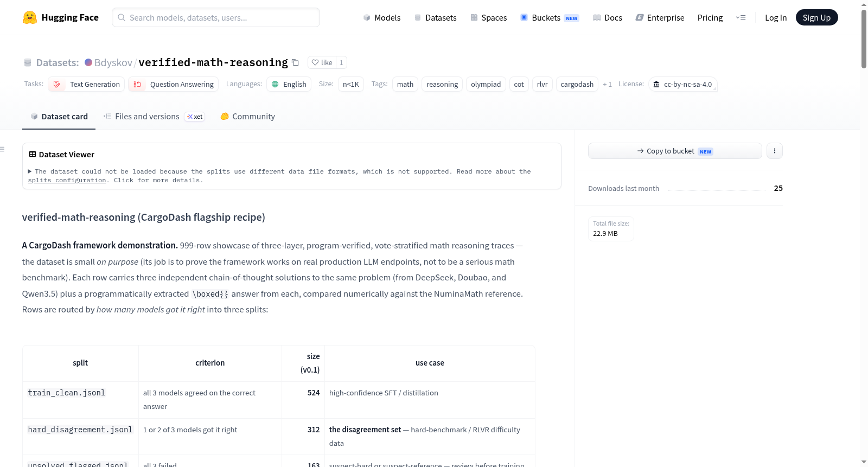868x467 pixels.
Task: Expand the dataset viewer error details triangle
Action: click(x=30, y=171)
